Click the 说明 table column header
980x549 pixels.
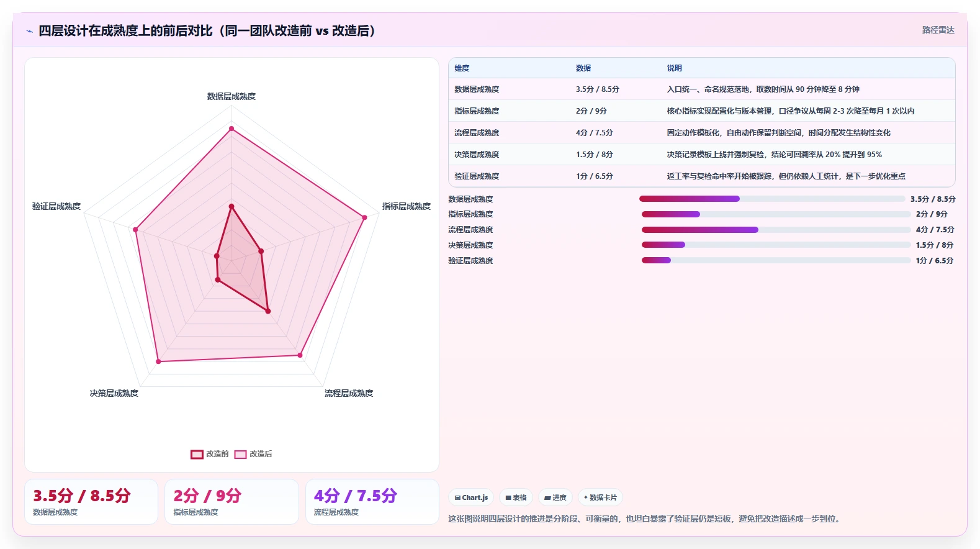click(x=675, y=68)
